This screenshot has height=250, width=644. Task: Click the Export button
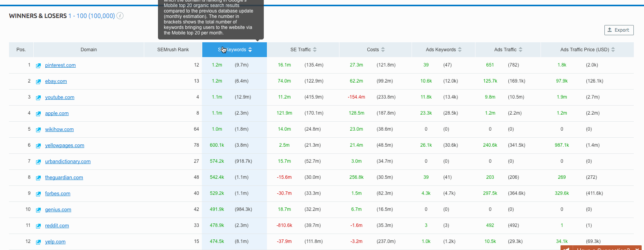(619, 30)
